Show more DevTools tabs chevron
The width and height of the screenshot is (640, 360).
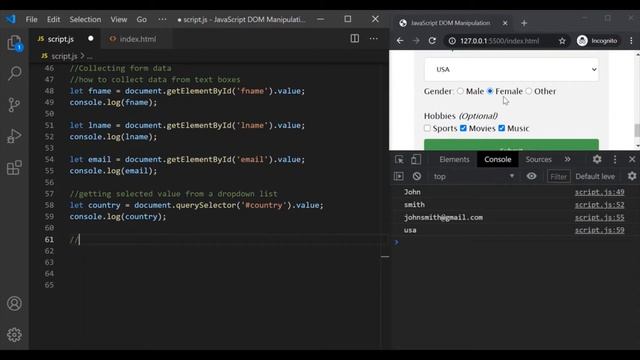tap(567, 159)
